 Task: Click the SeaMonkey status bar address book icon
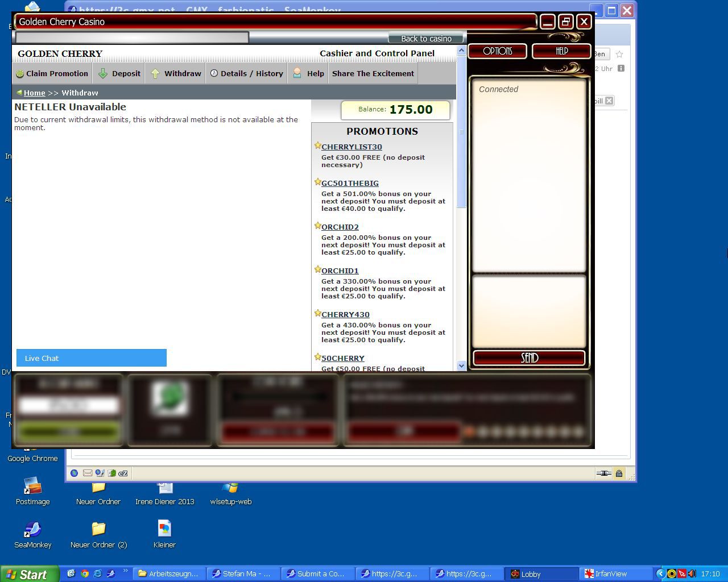click(x=112, y=473)
